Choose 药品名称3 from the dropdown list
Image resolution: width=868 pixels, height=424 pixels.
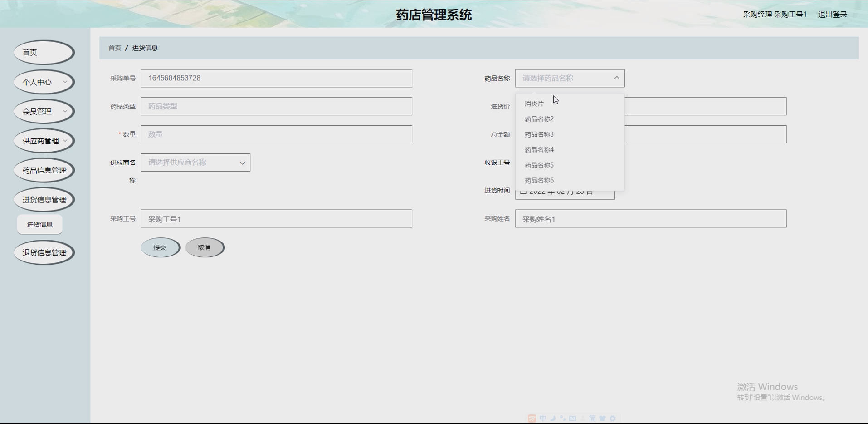(x=570, y=134)
